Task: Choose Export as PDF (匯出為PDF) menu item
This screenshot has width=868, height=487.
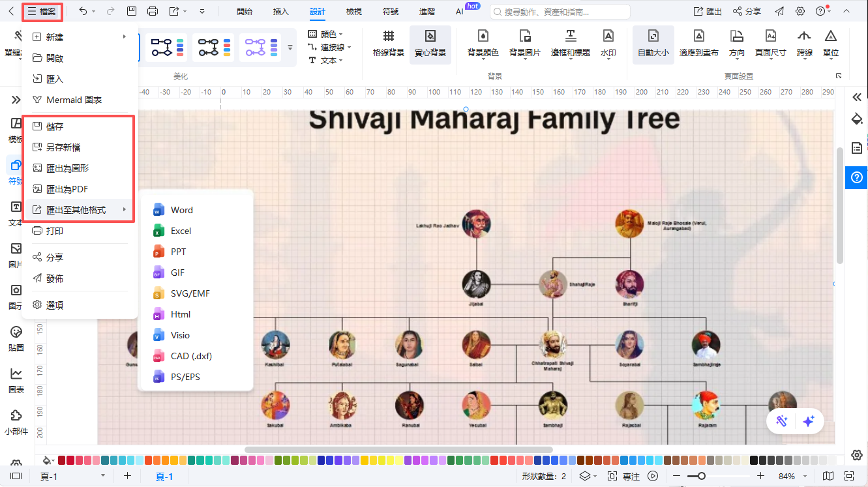Action: pyautogui.click(x=67, y=189)
